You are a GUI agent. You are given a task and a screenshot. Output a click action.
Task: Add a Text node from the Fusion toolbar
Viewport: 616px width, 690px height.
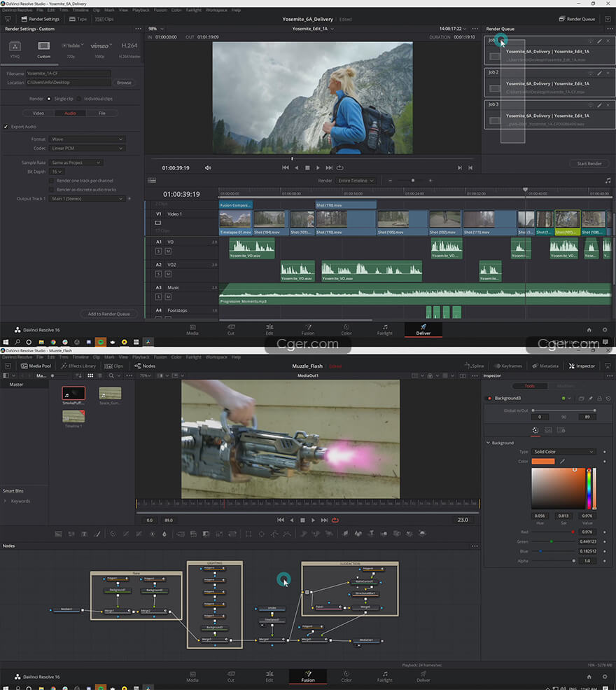[x=84, y=534]
